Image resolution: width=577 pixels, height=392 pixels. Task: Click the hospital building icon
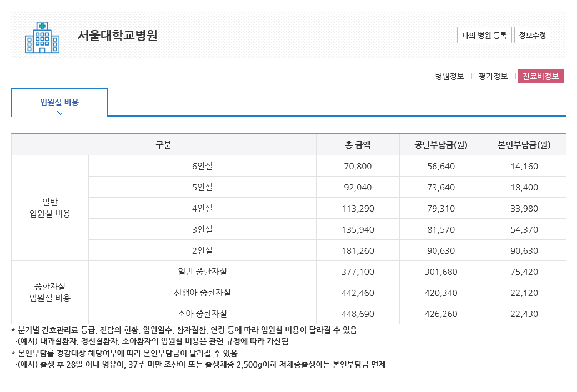tap(42, 37)
